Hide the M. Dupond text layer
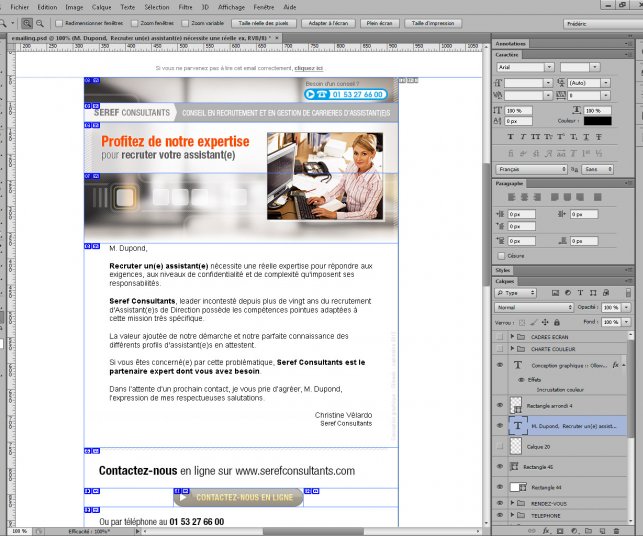 tap(500, 426)
